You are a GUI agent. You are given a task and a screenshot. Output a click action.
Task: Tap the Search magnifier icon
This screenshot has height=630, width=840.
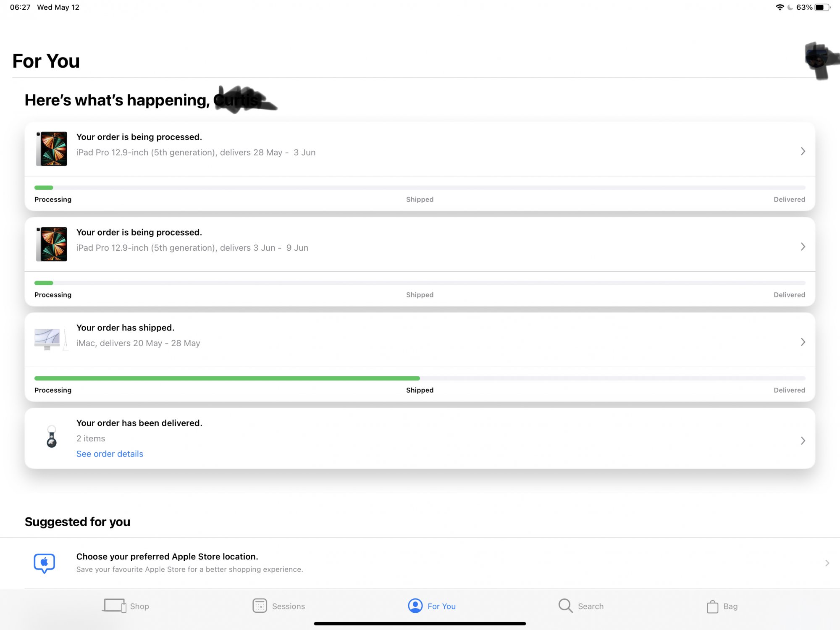[x=565, y=606]
